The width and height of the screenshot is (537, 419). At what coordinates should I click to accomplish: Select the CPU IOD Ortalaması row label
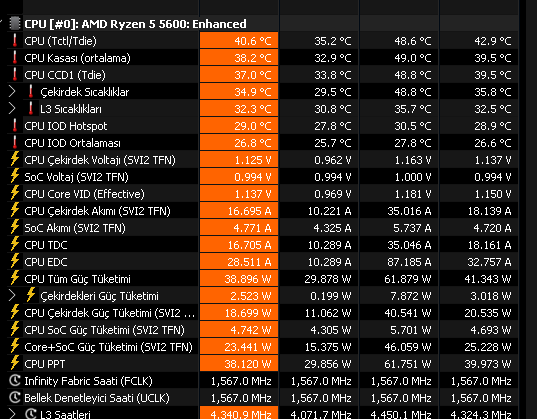pyautogui.click(x=73, y=143)
